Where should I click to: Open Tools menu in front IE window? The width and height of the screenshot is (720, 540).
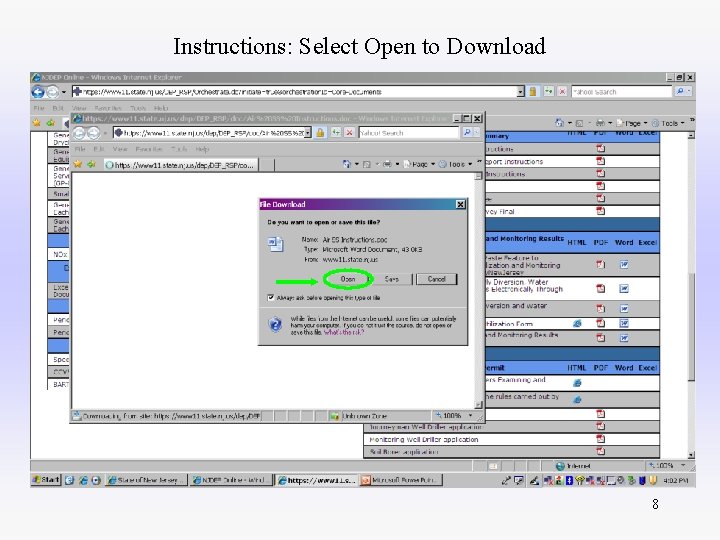[x=179, y=149]
